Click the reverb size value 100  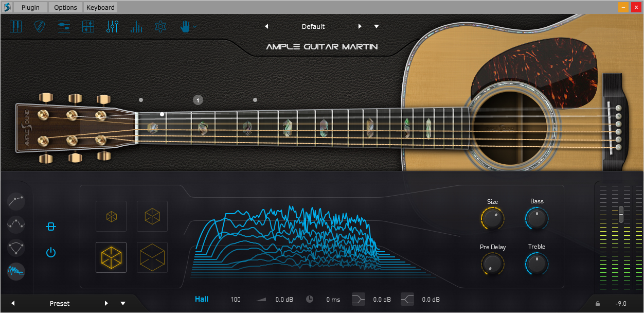click(x=236, y=300)
